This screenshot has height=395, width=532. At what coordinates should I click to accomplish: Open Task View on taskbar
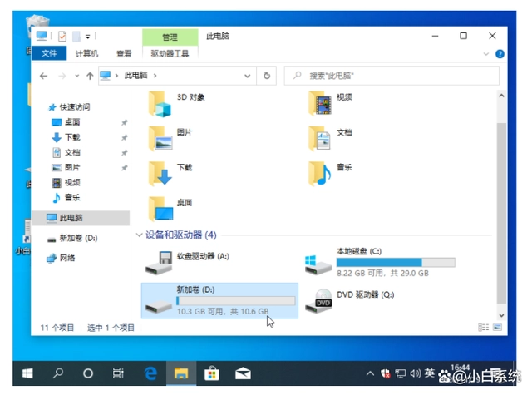pos(118,373)
